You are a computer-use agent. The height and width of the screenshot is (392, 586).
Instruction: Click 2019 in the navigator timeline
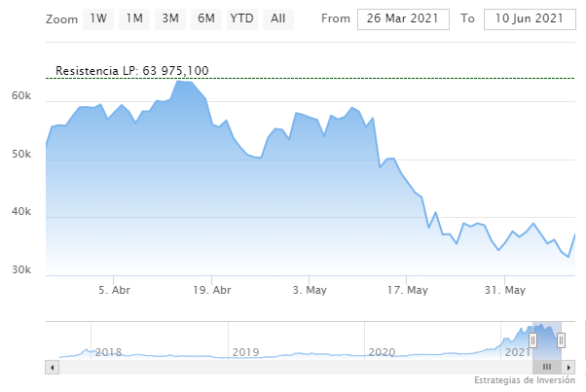pos(245,351)
